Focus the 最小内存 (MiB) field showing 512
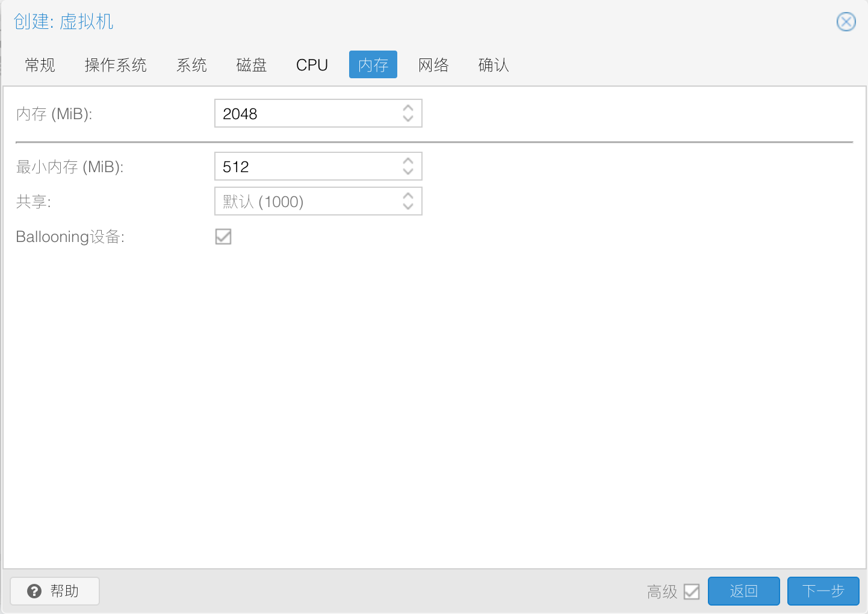Image resolution: width=868 pixels, height=614 pixels. (307, 167)
